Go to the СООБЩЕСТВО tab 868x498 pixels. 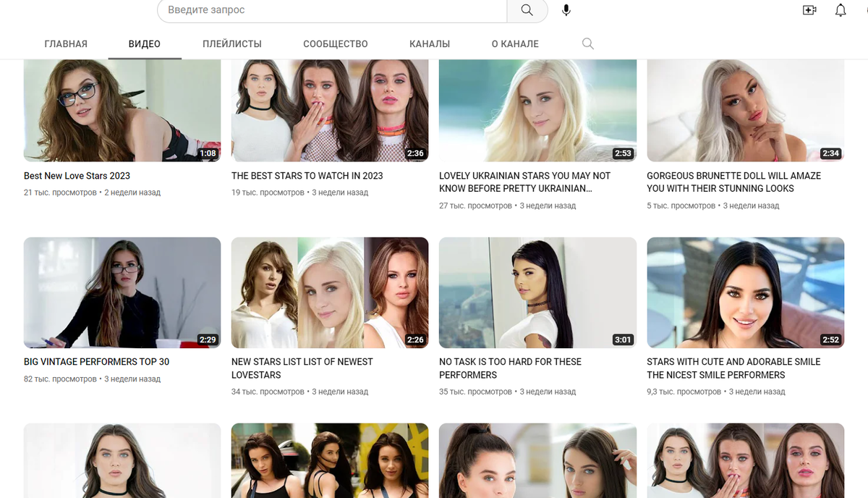[336, 44]
